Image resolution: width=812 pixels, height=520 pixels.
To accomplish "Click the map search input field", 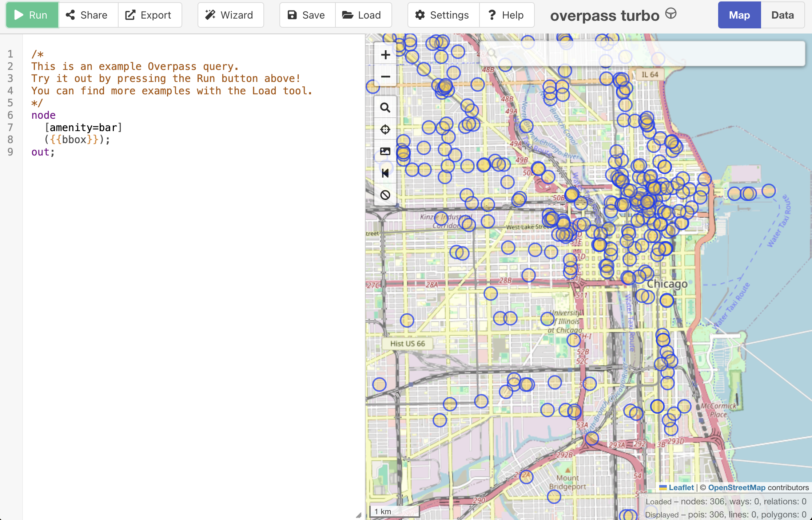I will [x=642, y=54].
